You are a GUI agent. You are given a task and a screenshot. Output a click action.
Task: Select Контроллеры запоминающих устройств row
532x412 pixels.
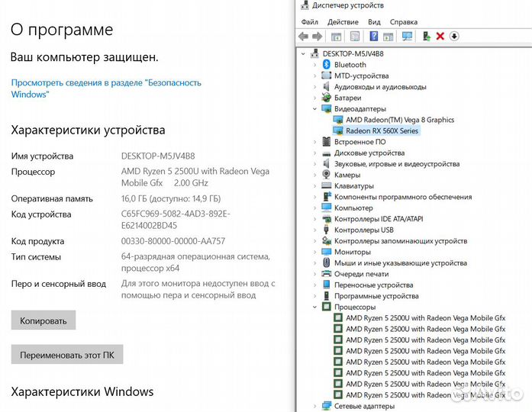click(x=401, y=241)
